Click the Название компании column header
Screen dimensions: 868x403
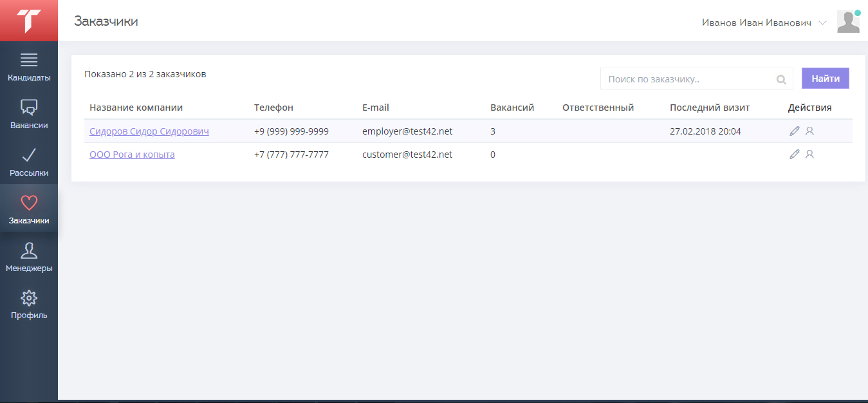click(136, 108)
